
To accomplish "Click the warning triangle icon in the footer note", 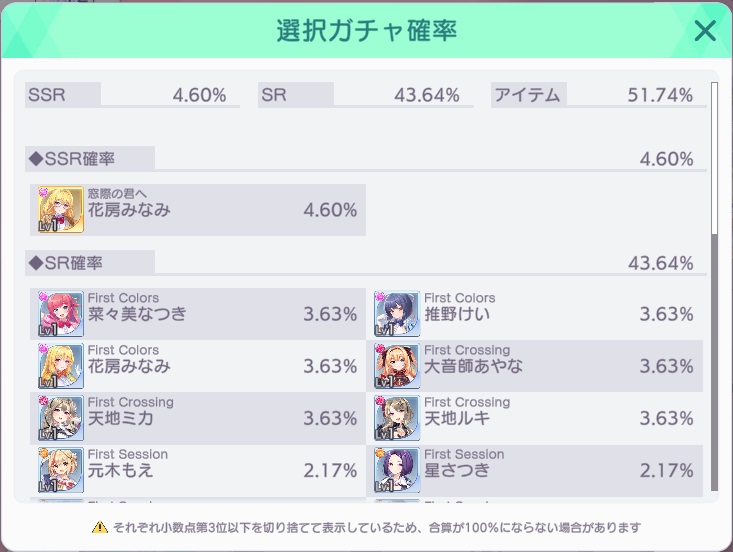I will (x=100, y=528).
